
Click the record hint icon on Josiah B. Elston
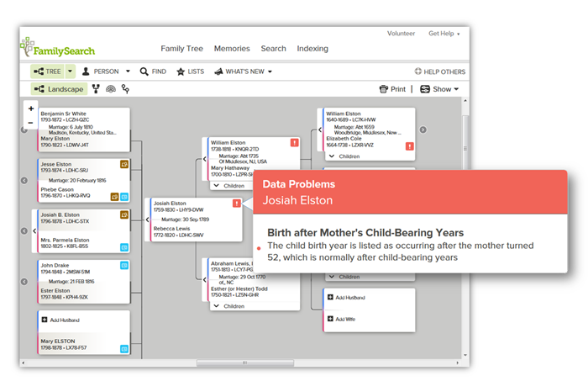[x=124, y=214]
